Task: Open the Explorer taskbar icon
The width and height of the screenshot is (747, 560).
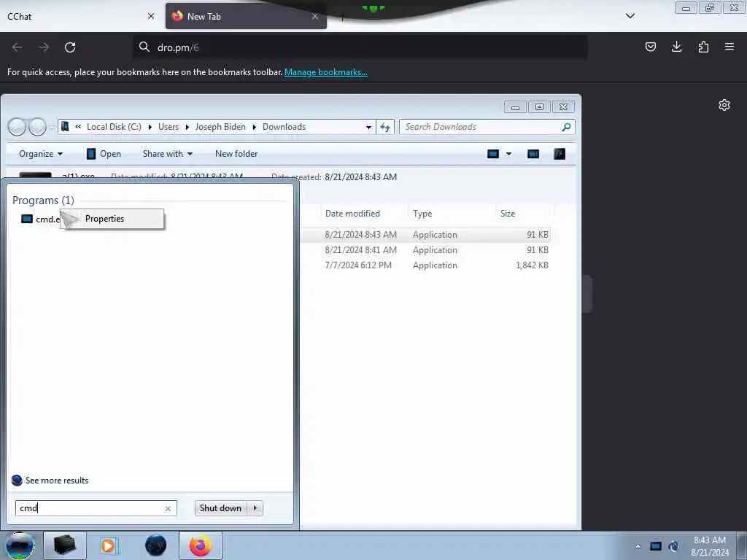Action: (65, 545)
